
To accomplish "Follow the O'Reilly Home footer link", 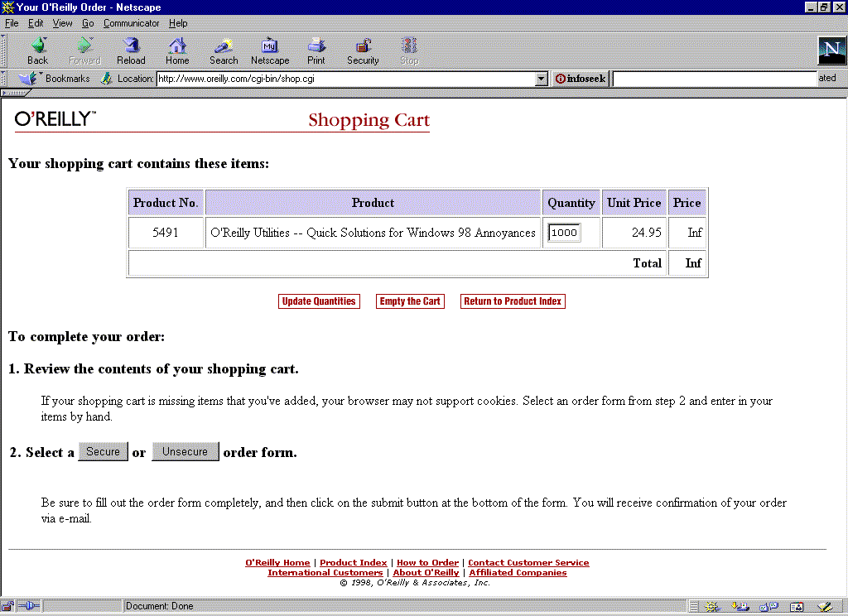I will coord(277,562).
